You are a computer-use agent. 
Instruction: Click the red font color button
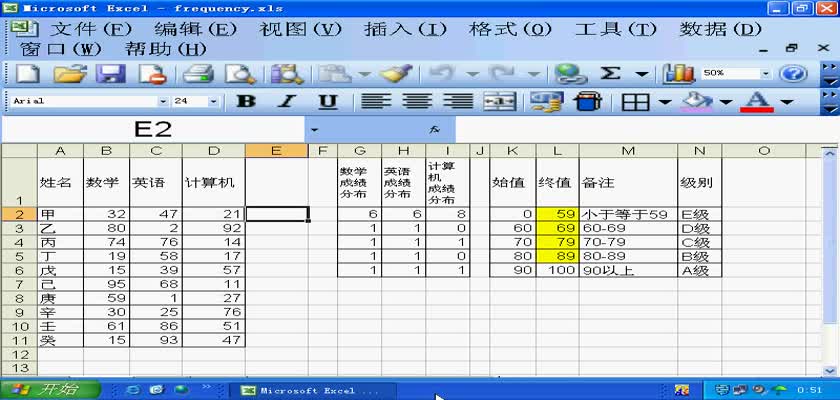[757, 101]
